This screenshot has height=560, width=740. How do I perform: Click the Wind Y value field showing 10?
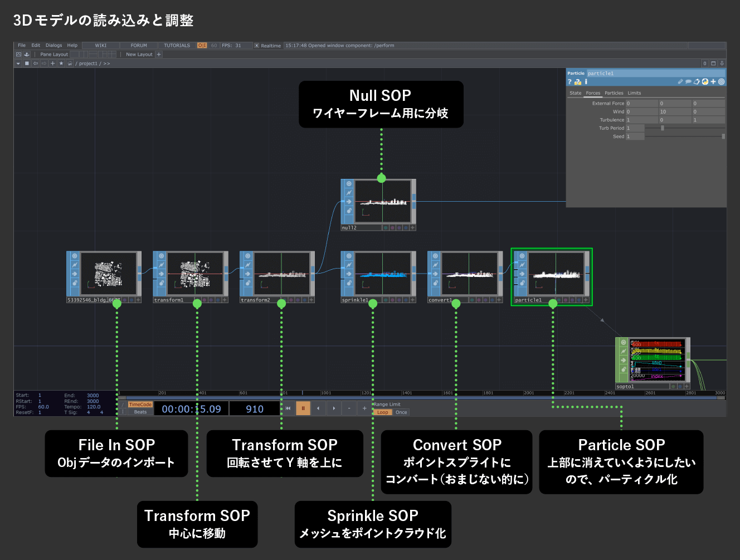[675, 112]
